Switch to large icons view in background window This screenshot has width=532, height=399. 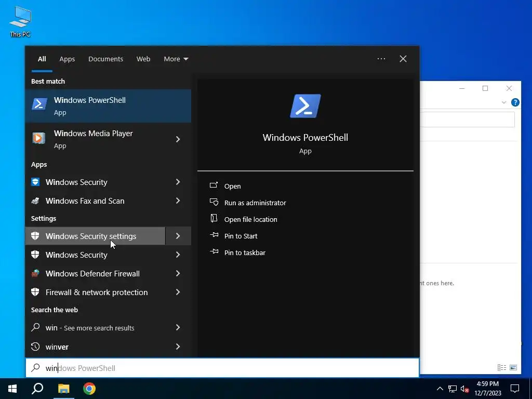click(513, 367)
